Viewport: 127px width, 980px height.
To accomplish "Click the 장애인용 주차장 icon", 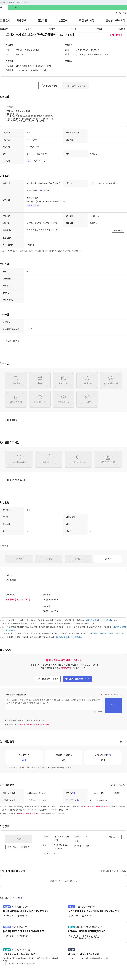I will 19,459.
